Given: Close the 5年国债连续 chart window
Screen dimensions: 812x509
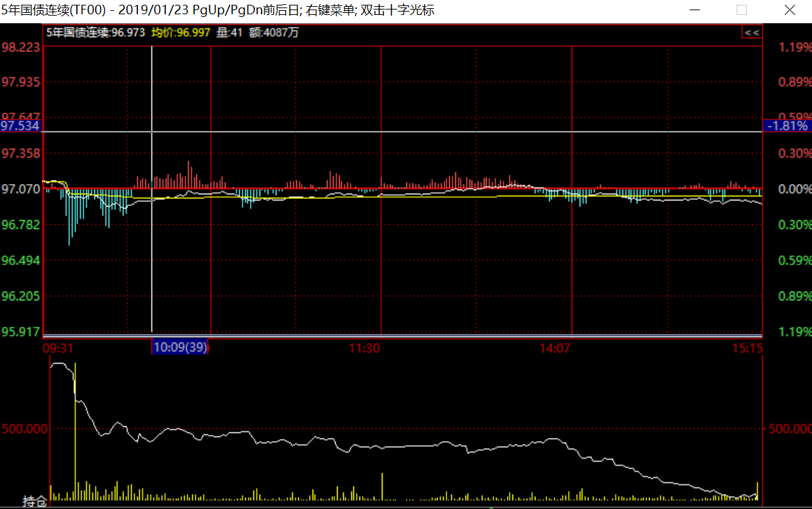Looking at the screenshot, I should coord(789,10).
